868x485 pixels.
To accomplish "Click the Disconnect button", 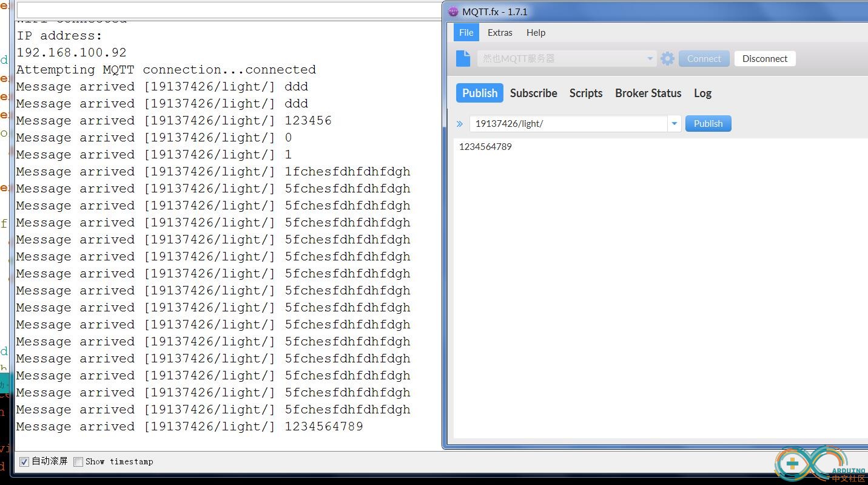I will 765,58.
